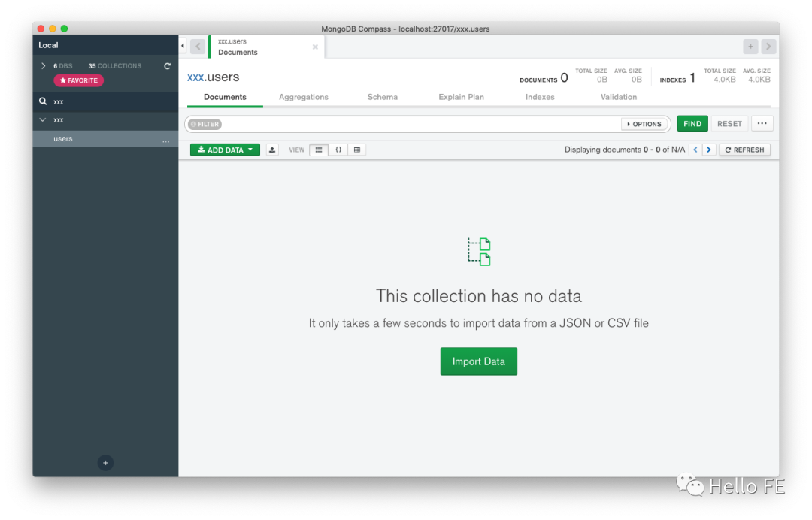Viewport: 812px width, 520px height.
Task: Click the REFRESH button
Action: click(744, 150)
